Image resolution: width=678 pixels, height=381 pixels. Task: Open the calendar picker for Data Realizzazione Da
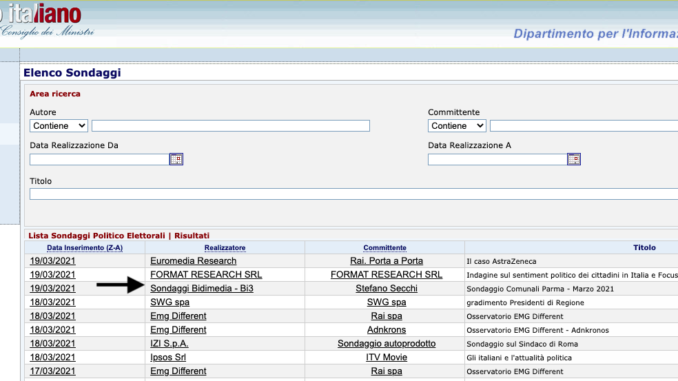[176, 159]
